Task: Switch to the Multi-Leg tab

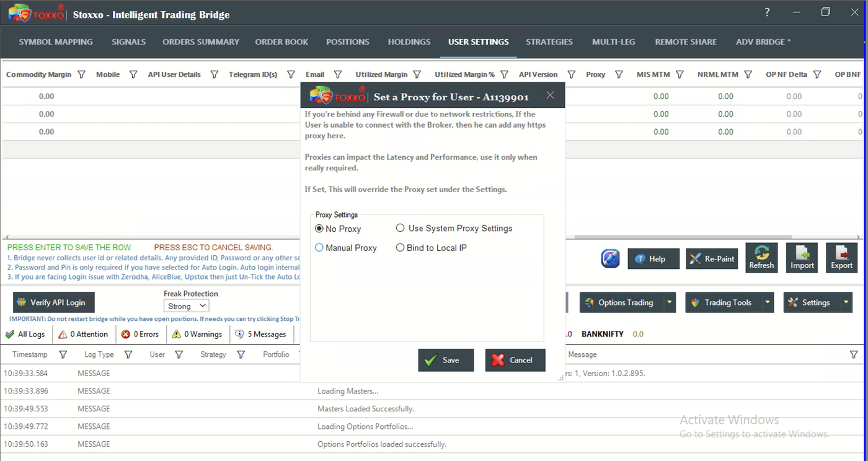Action: point(614,42)
